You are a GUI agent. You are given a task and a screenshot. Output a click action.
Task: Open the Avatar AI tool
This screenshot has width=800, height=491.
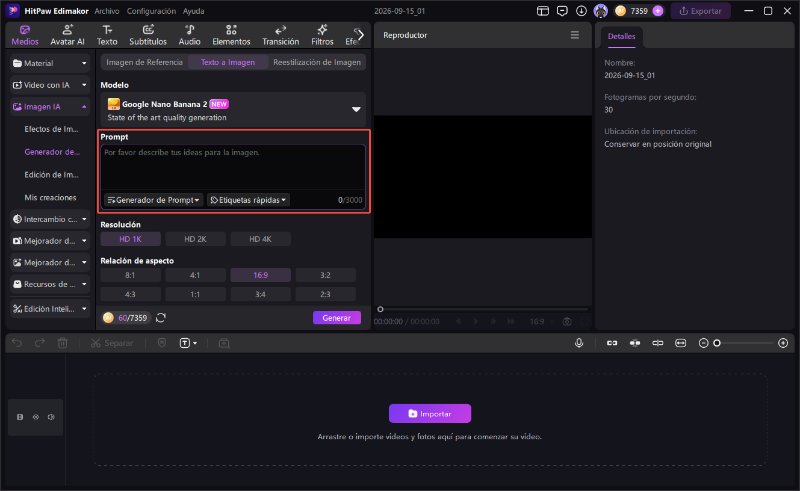[67, 35]
